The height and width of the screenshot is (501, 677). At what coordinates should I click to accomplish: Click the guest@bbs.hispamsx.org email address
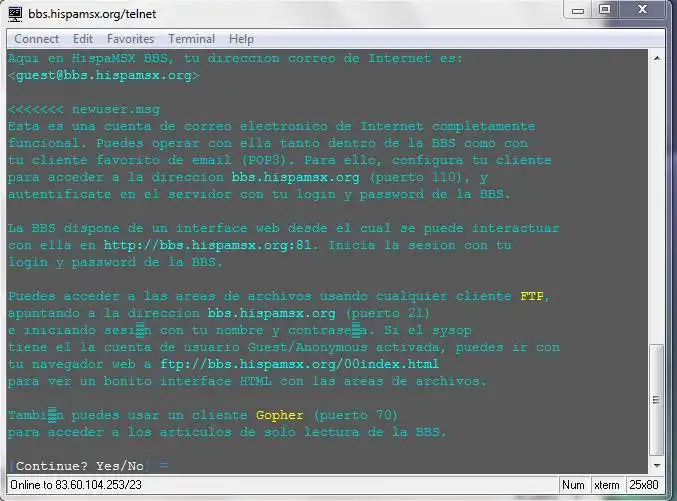click(104, 76)
